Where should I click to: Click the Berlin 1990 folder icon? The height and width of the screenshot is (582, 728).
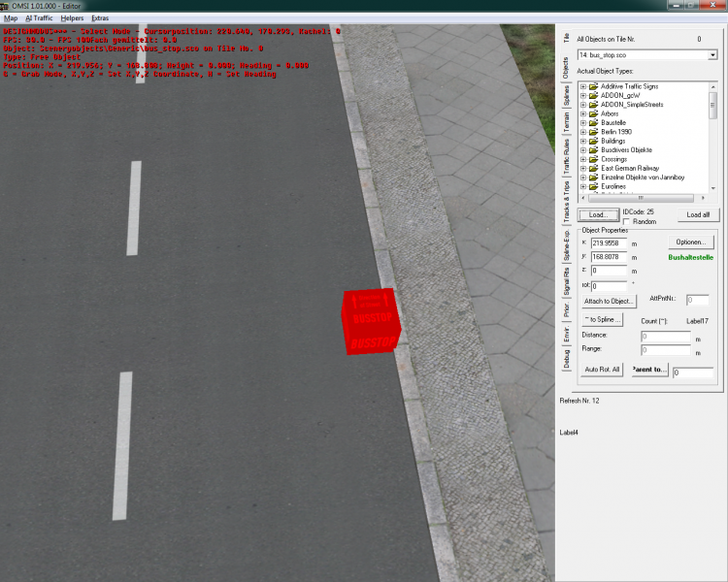point(593,132)
